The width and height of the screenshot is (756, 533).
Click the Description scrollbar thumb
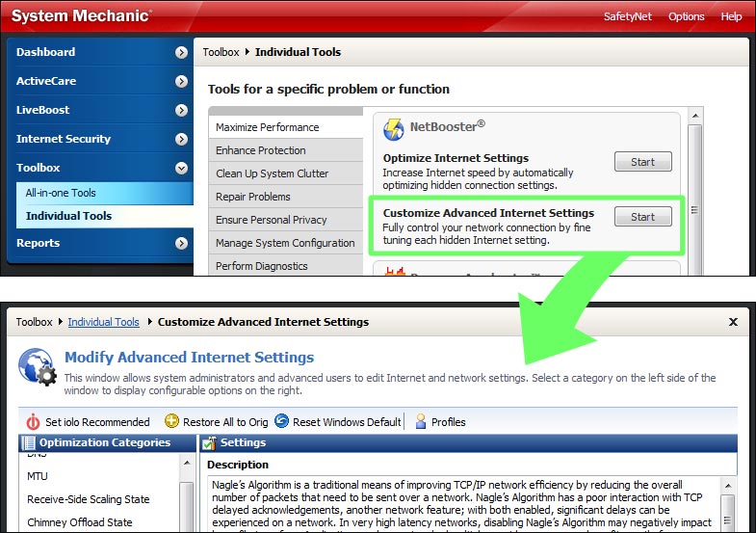click(x=728, y=513)
